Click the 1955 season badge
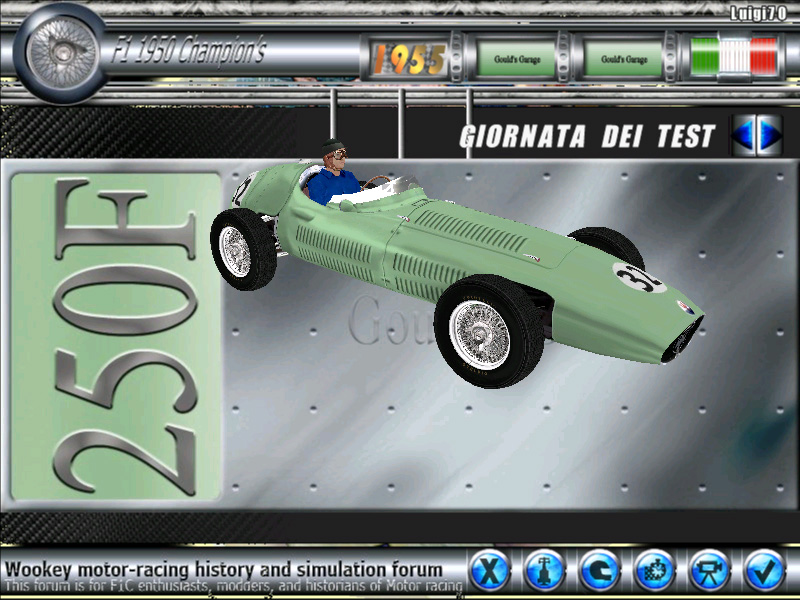 click(x=409, y=59)
